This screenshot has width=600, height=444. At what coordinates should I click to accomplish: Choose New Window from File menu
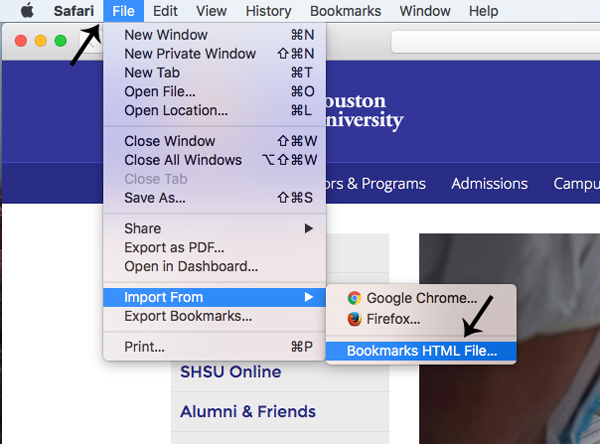(214, 35)
